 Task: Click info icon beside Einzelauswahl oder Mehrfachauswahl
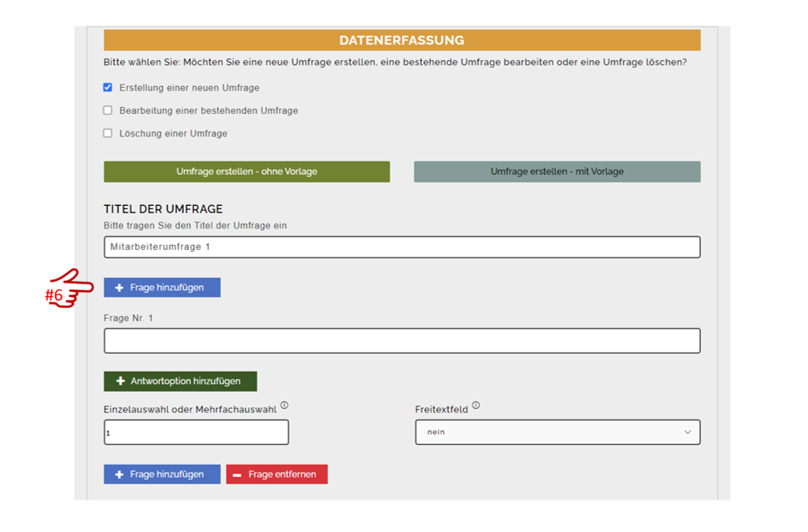[x=284, y=406]
